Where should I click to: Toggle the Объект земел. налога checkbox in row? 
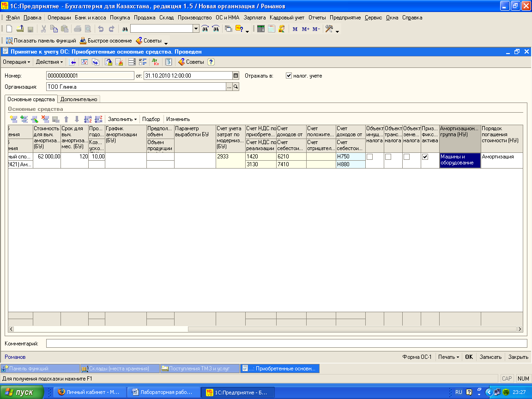click(x=406, y=157)
